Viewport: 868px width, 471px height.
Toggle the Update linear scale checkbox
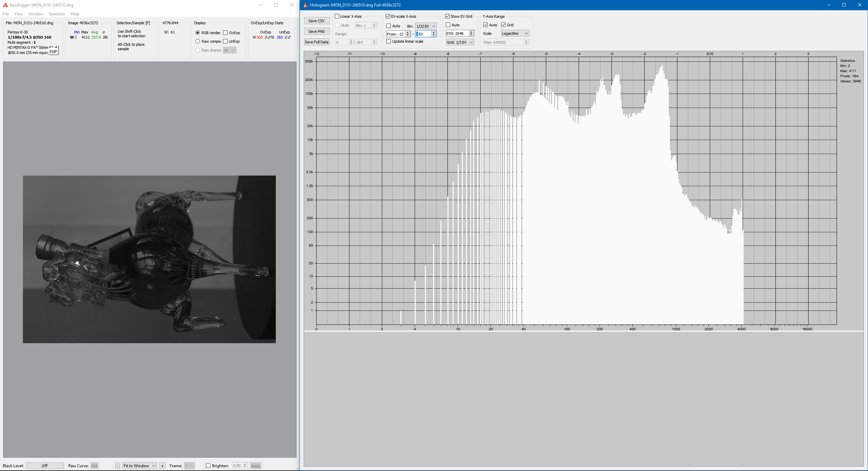click(388, 41)
